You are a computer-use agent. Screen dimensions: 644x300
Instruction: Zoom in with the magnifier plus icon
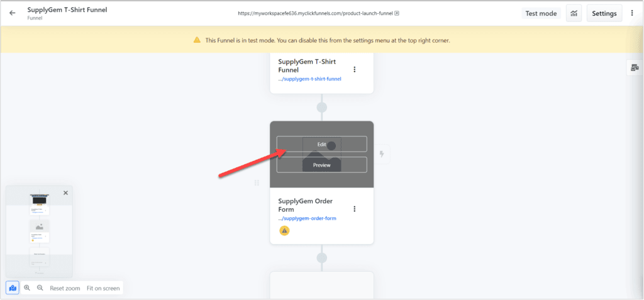(27, 288)
